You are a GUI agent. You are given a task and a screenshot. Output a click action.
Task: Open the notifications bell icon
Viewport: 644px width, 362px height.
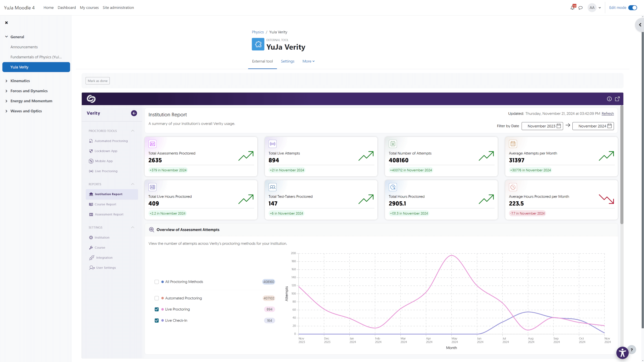[572, 8]
